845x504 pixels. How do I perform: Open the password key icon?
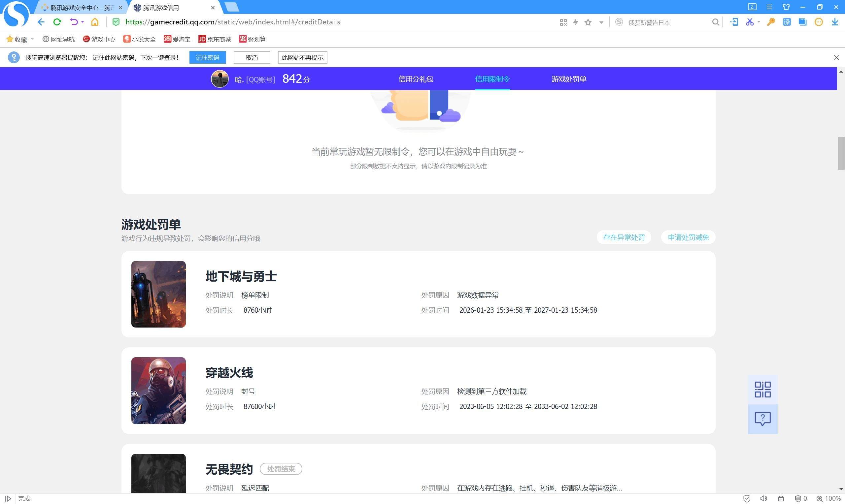(771, 22)
